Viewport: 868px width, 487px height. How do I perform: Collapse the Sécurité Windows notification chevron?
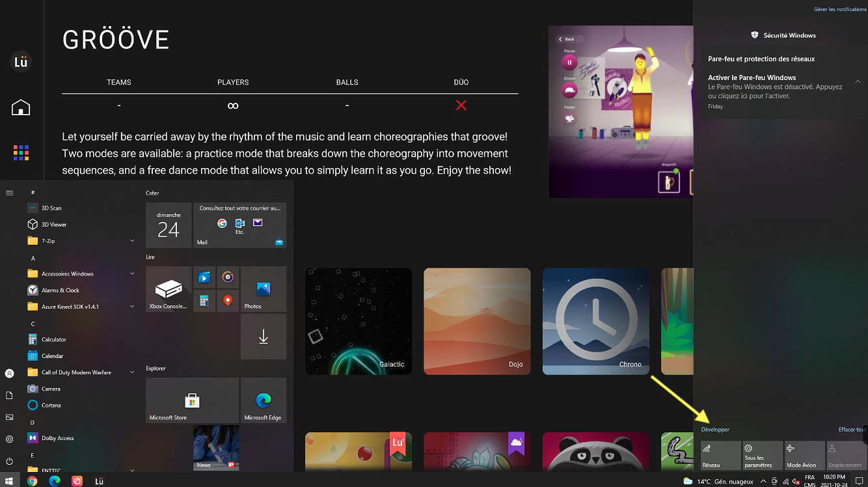coord(858,81)
